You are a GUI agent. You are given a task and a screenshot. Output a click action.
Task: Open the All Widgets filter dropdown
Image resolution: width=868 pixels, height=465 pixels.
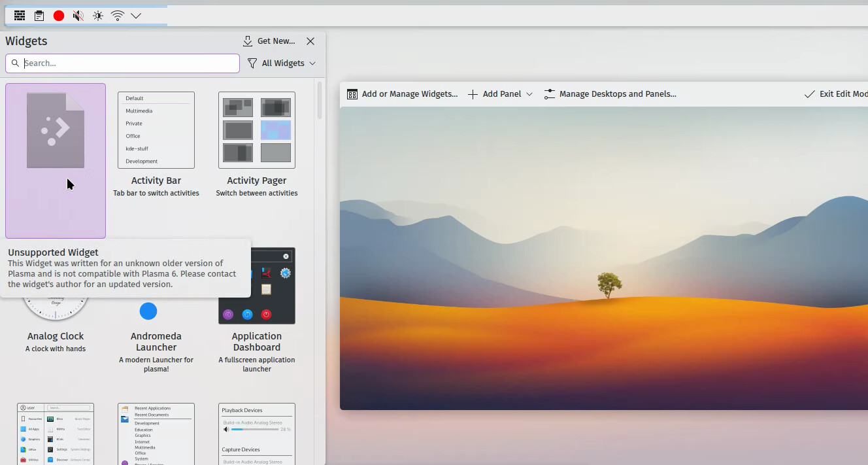[x=282, y=63]
